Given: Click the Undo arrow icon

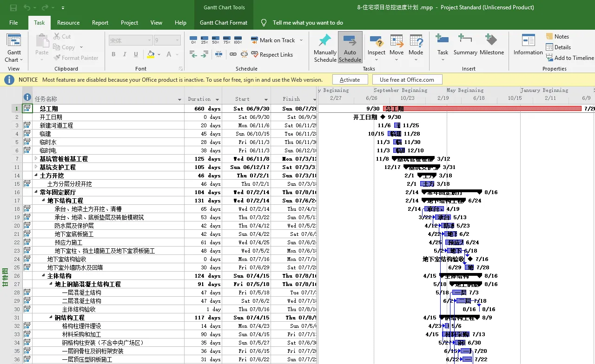Looking at the screenshot, I should pyautogui.click(x=27, y=7).
